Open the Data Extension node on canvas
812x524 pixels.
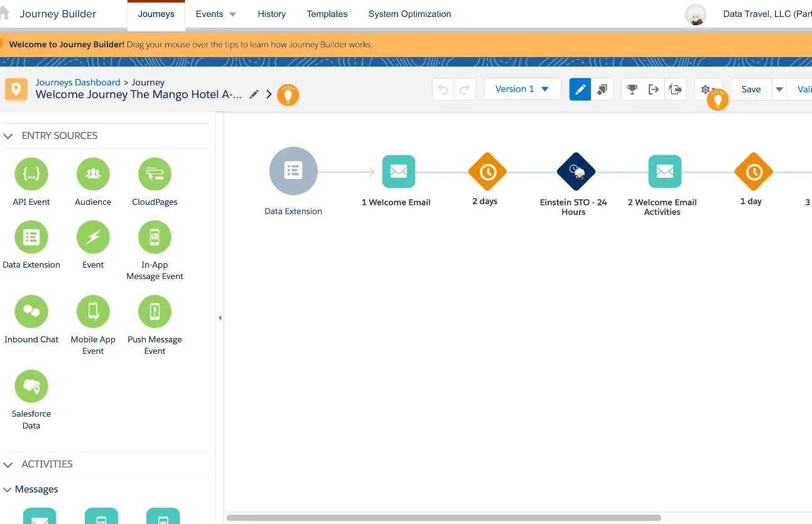pyautogui.click(x=293, y=171)
